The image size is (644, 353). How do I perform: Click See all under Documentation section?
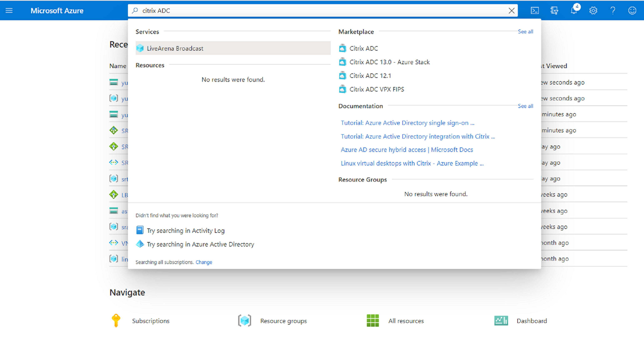(x=525, y=106)
